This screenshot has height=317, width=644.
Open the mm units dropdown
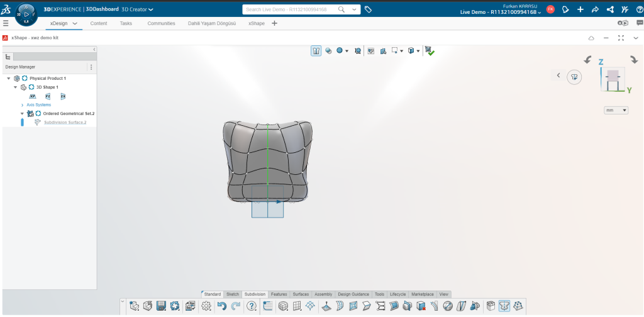(616, 110)
